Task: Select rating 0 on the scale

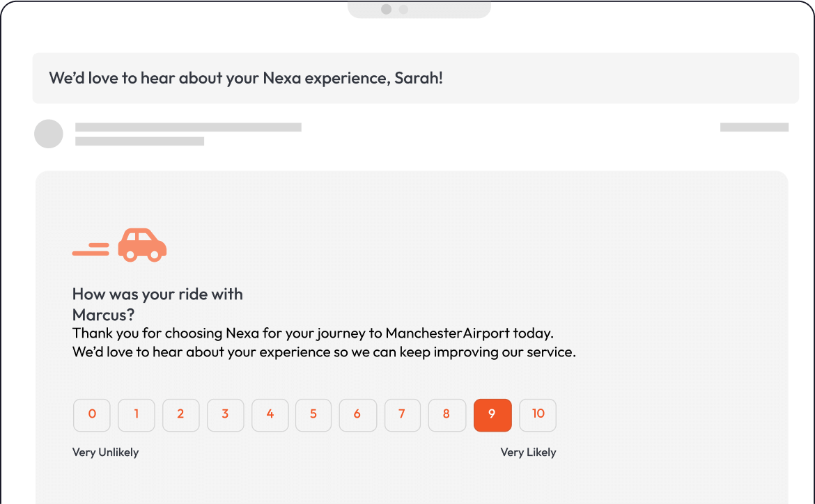Action: 92,415
